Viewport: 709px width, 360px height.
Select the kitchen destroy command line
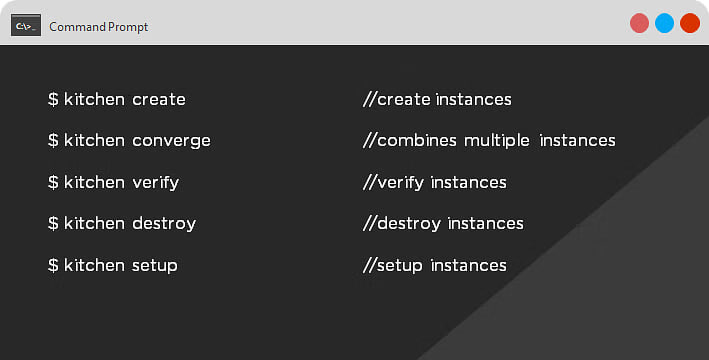(x=122, y=224)
